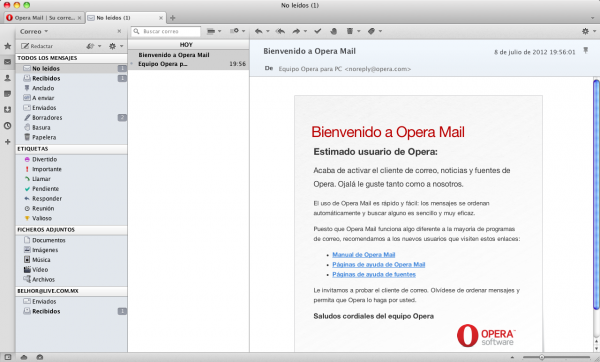Open the message list display settings dropdown
This screenshot has height=362, width=600.
[237, 31]
